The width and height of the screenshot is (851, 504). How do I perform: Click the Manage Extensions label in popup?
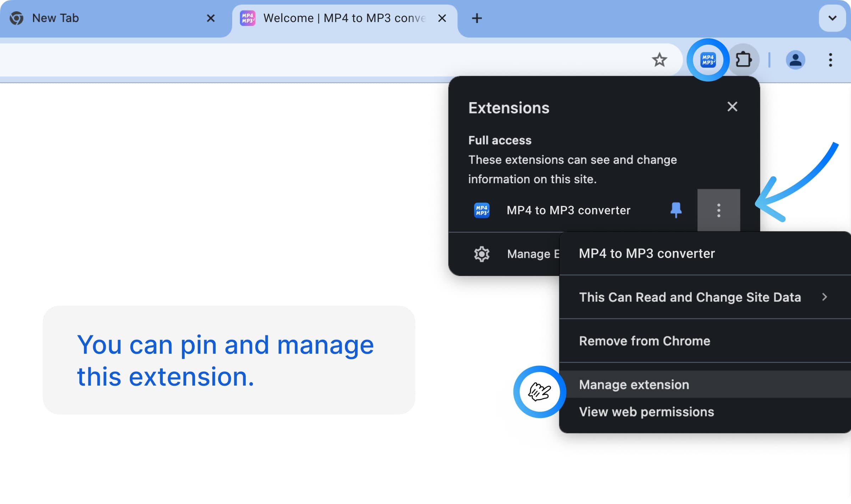(x=533, y=254)
